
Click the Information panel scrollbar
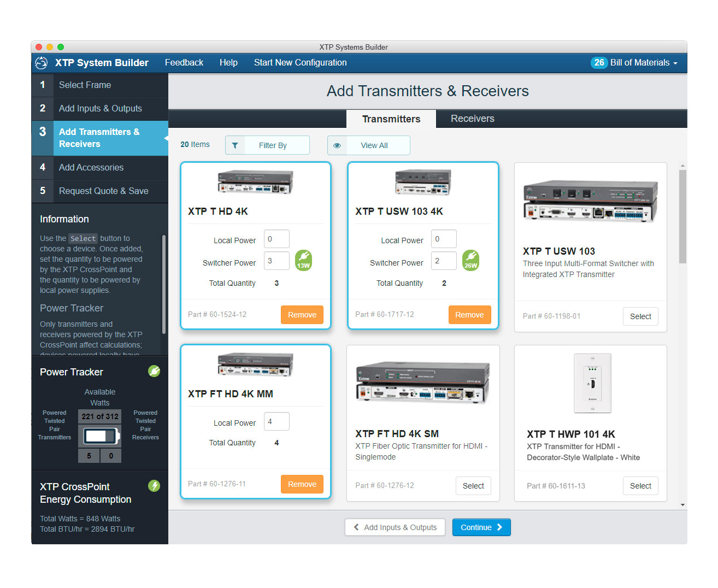pyautogui.click(x=164, y=284)
